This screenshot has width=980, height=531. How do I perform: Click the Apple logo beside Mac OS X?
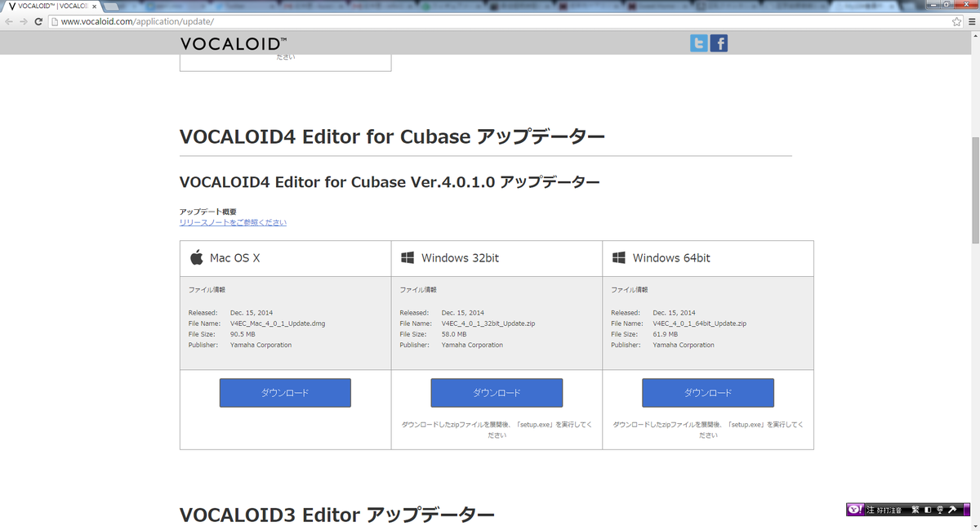pos(196,257)
